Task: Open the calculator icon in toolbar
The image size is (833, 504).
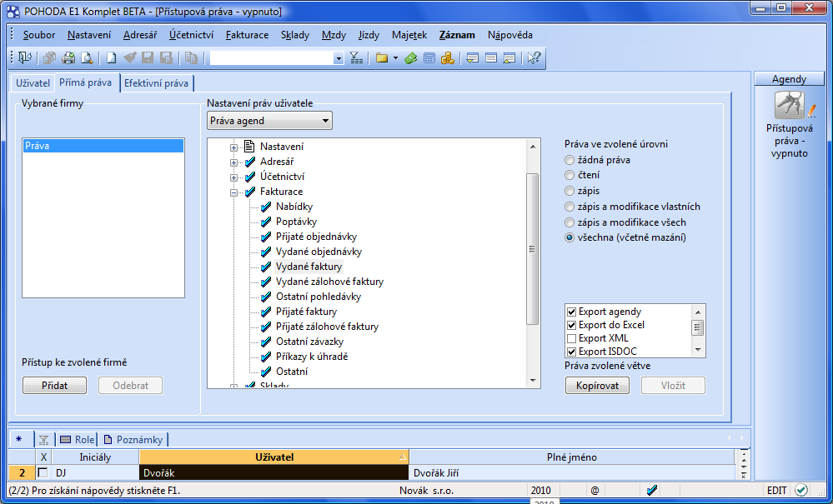Action: [429, 57]
